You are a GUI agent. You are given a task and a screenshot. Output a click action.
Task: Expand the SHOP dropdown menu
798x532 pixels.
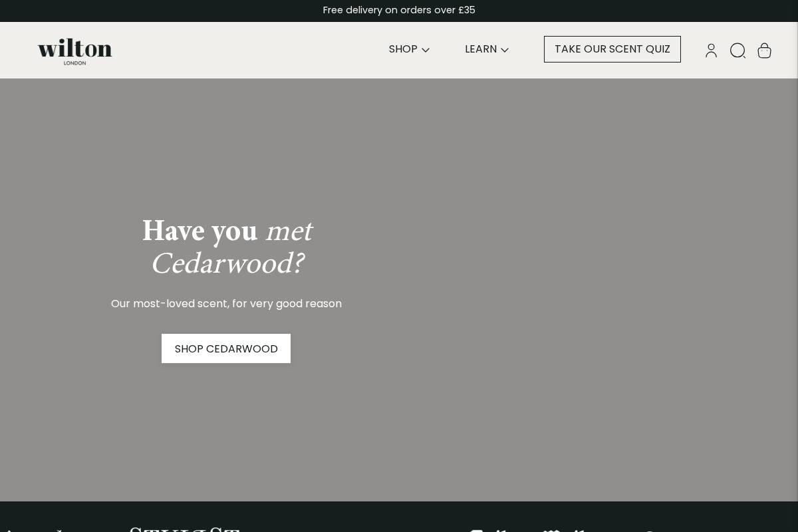click(x=408, y=49)
